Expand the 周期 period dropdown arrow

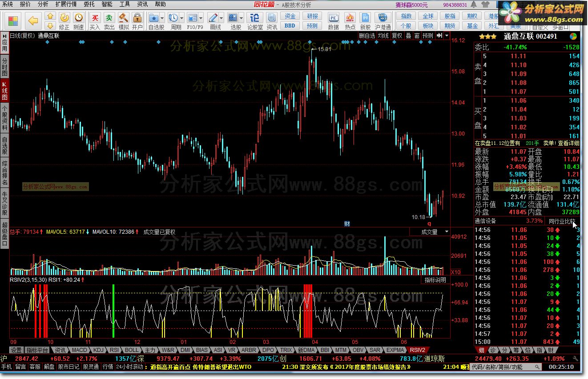pos(182,18)
